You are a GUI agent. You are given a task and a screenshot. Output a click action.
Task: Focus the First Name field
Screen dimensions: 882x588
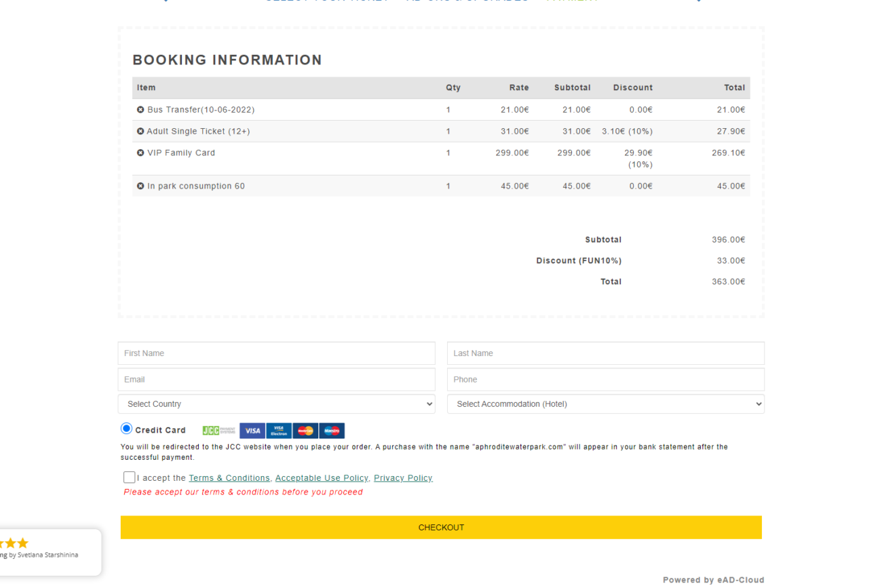[x=276, y=353]
